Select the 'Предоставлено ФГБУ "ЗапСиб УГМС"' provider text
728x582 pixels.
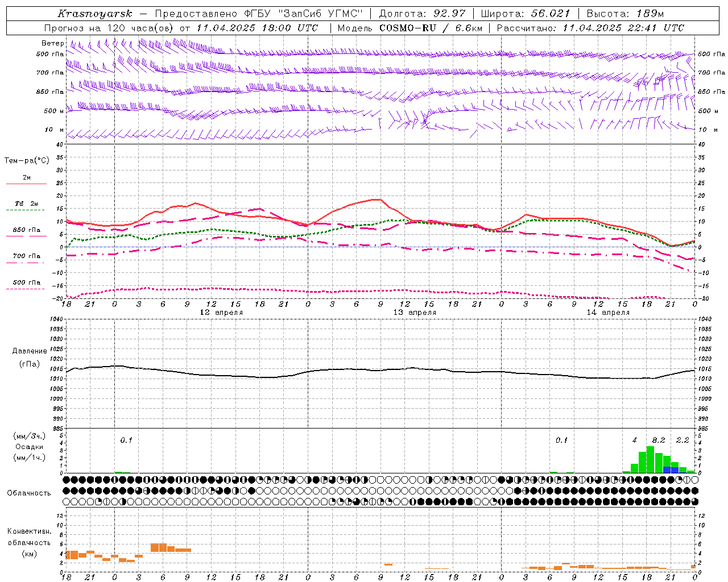(x=259, y=14)
